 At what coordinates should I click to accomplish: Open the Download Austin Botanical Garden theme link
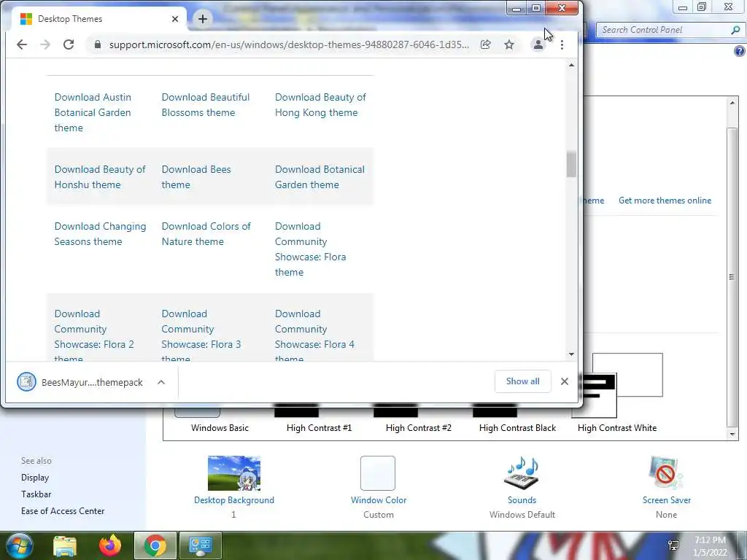(93, 112)
